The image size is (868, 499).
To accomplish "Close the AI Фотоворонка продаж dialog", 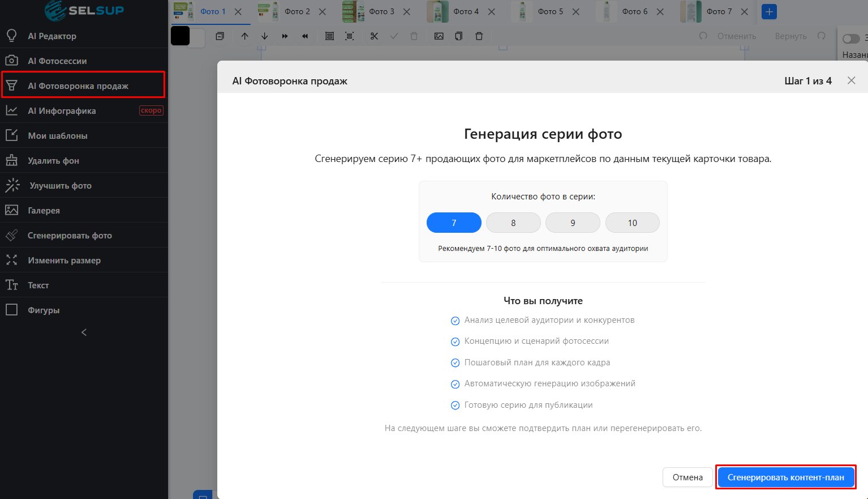I will coord(851,80).
